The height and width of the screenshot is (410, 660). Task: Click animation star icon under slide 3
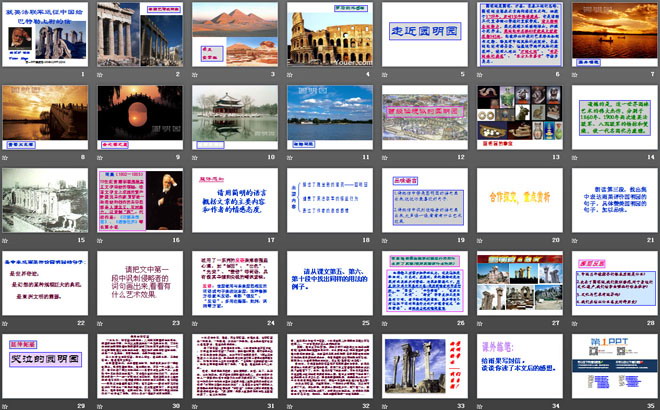click(195, 75)
